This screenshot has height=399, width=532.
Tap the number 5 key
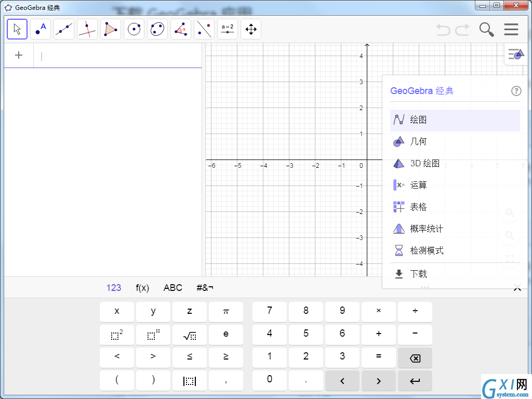(x=305, y=335)
